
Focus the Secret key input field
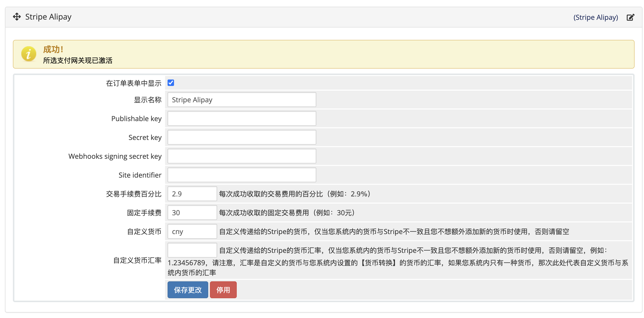click(241, 137)
